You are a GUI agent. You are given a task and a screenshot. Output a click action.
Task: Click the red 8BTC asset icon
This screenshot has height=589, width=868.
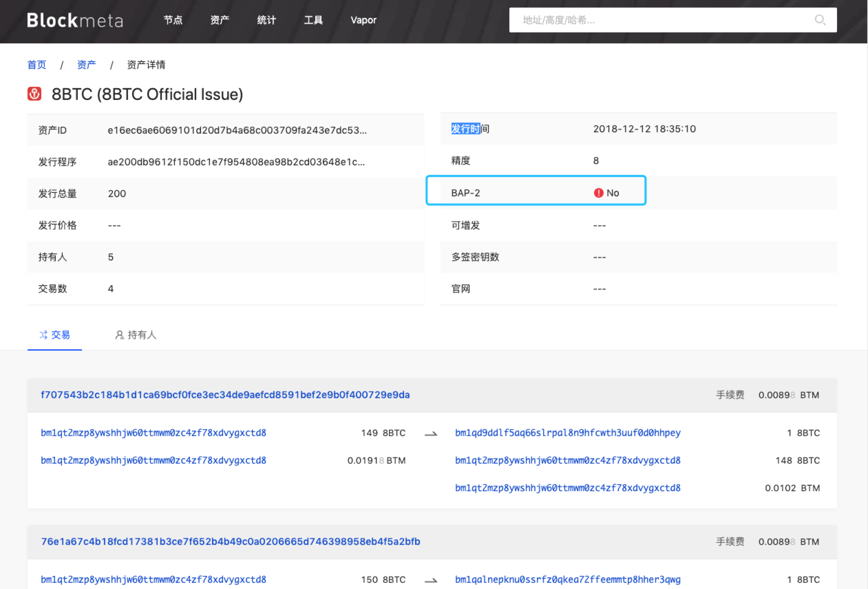pos(34,93)
